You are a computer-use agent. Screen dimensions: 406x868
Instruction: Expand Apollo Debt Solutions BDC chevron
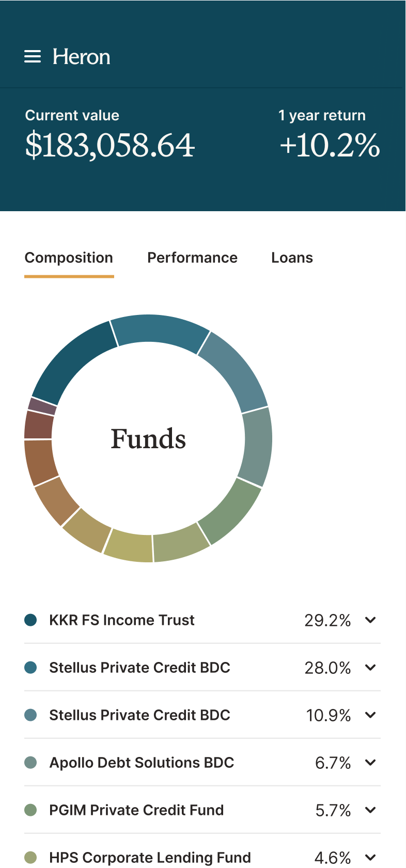coord(370,762)
